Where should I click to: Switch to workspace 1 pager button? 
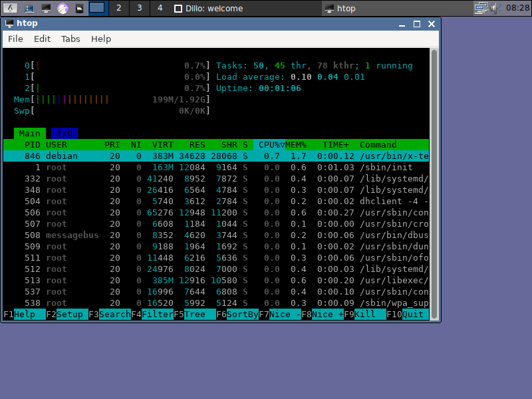[x=98, y=8]
